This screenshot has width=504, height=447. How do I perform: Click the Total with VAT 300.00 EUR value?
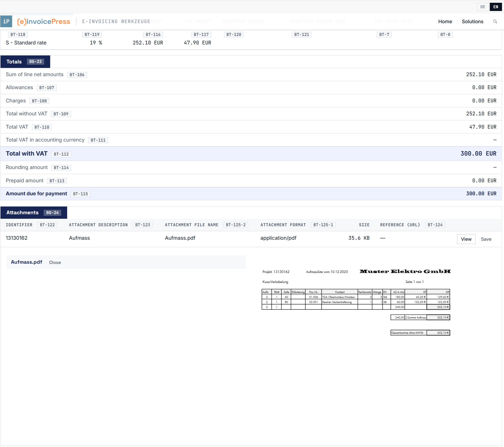click(478, 154)
